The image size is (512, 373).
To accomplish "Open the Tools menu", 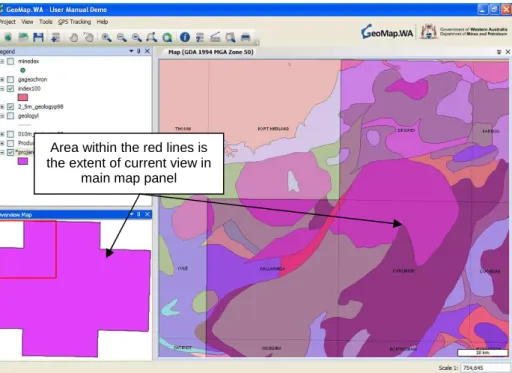I will point(46,22).
